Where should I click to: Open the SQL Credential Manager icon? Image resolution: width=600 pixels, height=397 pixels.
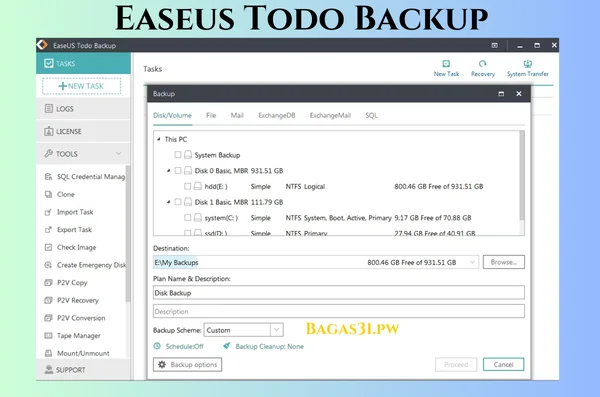[x=48, y=176]
